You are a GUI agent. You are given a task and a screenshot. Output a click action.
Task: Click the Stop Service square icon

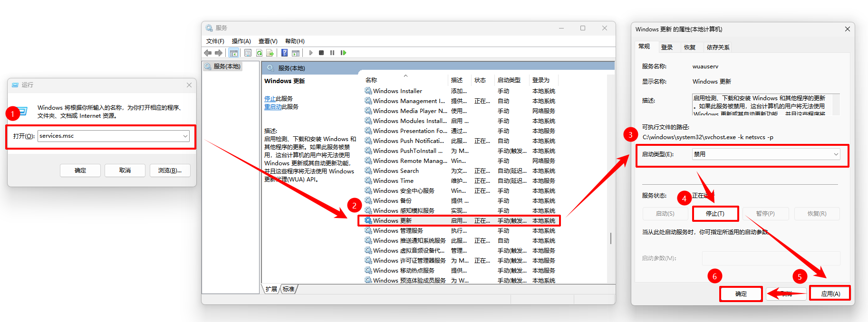[x=321, y=53]
